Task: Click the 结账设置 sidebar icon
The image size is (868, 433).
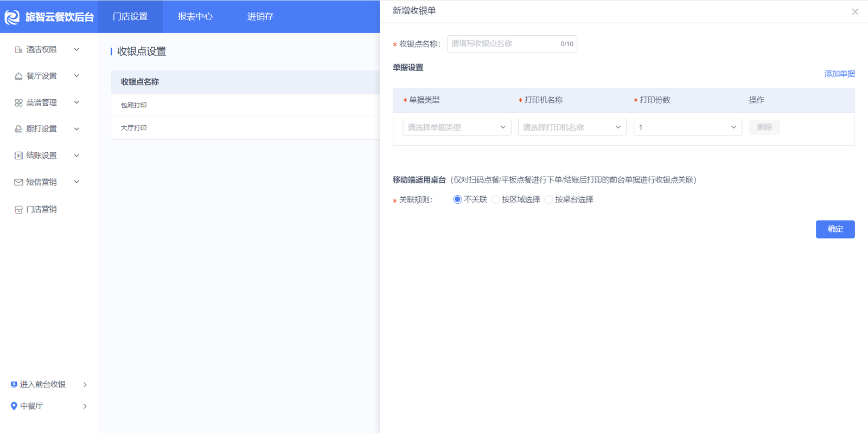Action: tap(18, 156)
